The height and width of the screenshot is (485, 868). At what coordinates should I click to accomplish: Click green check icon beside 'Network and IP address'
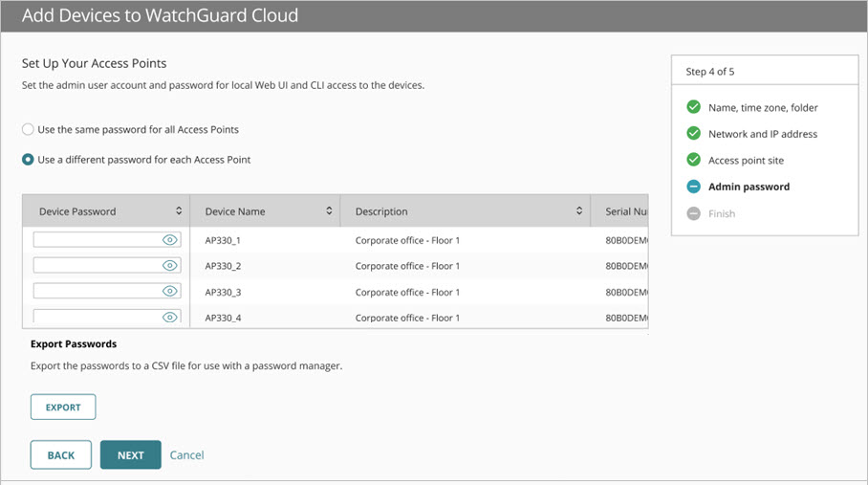[x=694, y=133]
